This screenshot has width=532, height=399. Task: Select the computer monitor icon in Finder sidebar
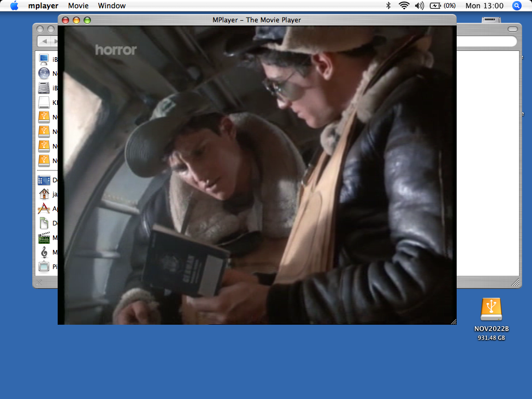(x=44, y=59)
